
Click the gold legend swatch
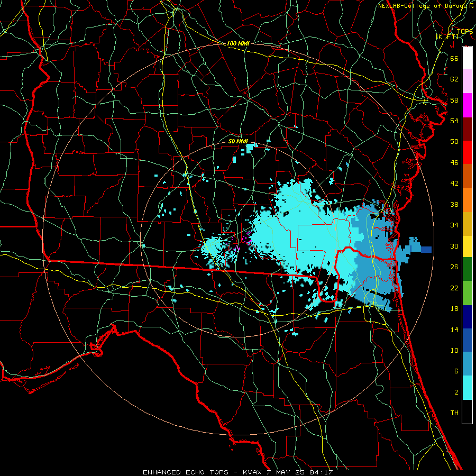[x=467, y=224]
